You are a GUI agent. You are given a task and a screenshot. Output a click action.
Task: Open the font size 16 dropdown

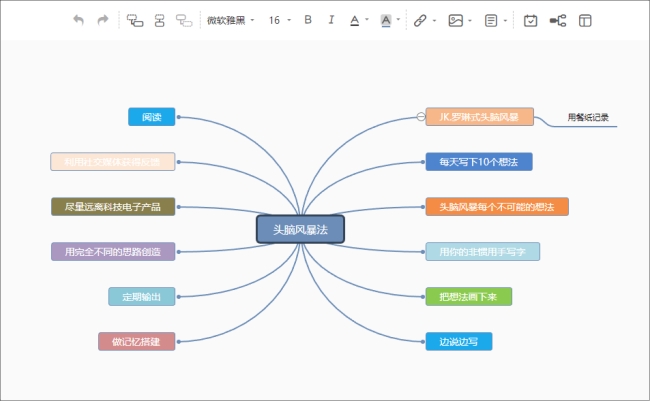(279, 20)
